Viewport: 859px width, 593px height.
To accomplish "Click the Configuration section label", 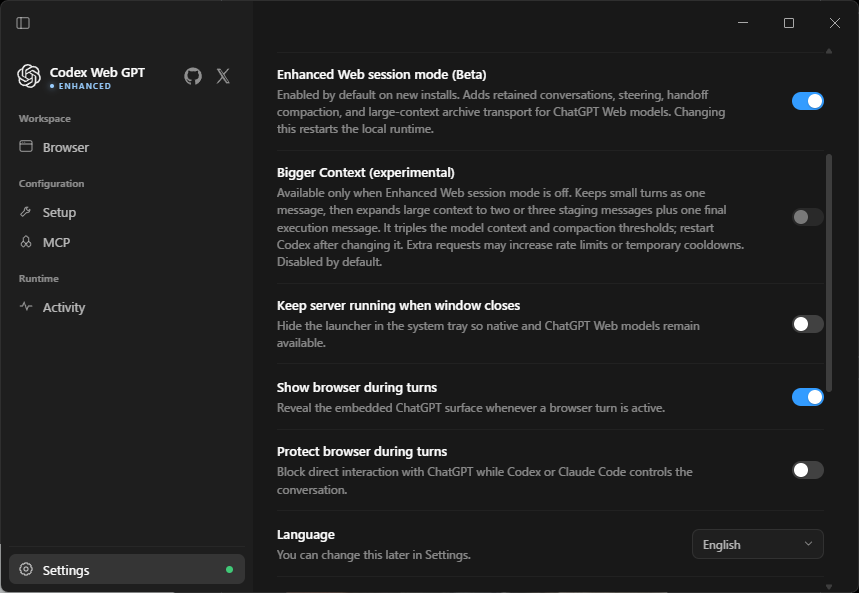I will coord(51,184).
